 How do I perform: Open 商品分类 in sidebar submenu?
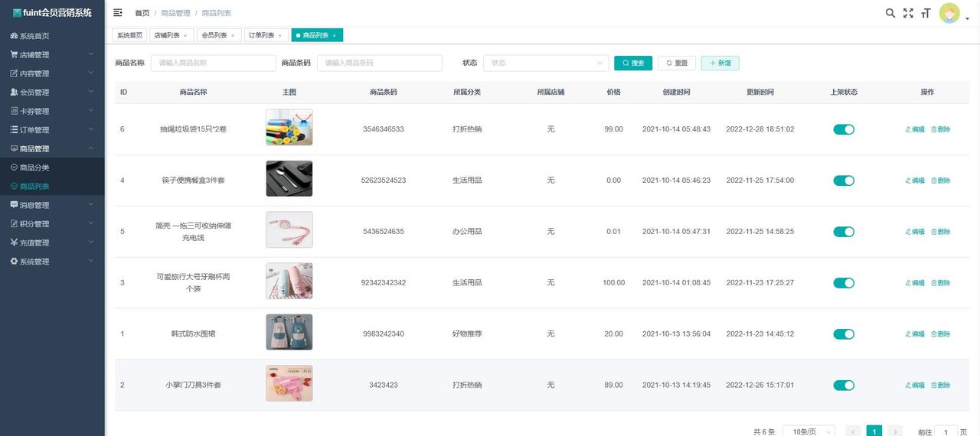(x=52, y=168)
